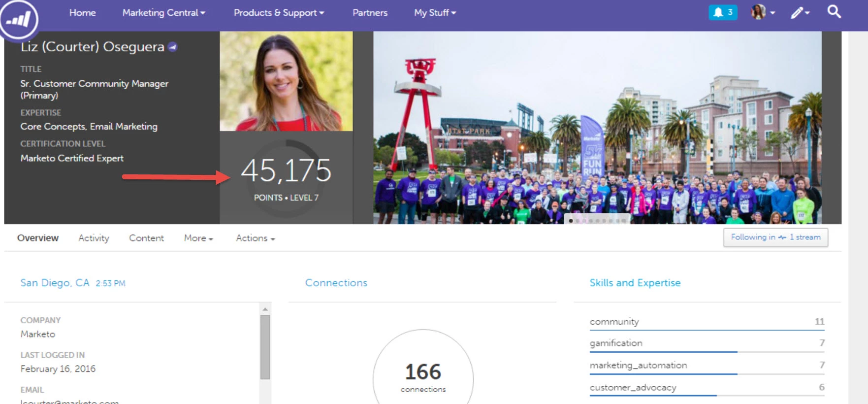868x404 pixels.
Task: Open the Connections heading link
Action: (336, 283)
